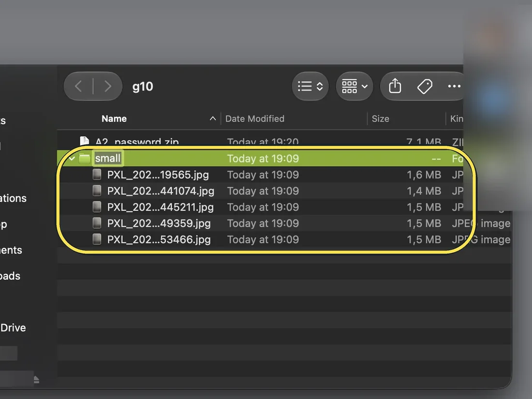
Task: Click the Tags toolbar icon
Action: pos(425,86)
